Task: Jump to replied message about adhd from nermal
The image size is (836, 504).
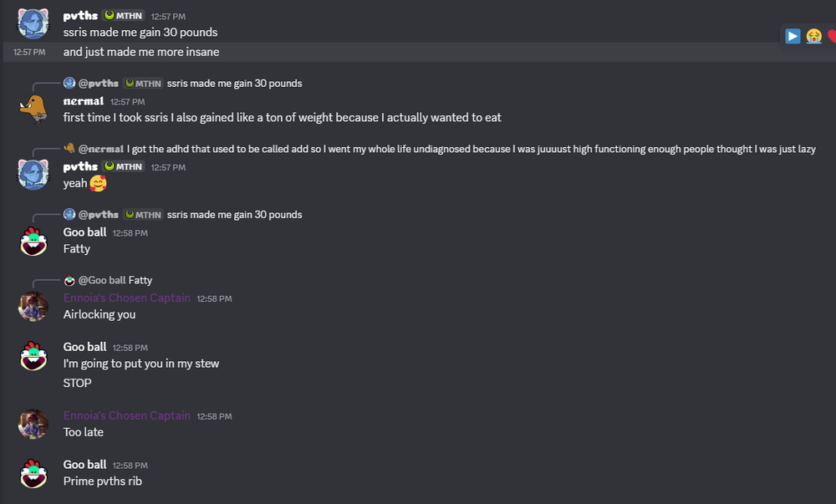Action: (x=471, y=149)
